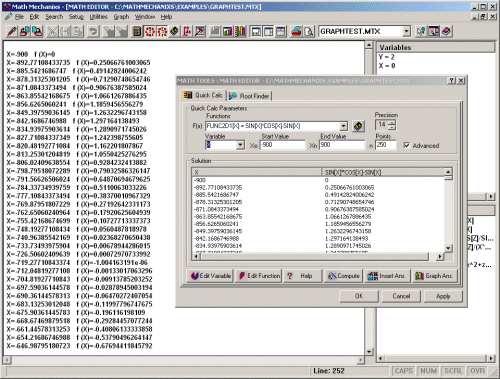Open the Graph menu
Image resolution: width=500 pixels, height=379 pixels.
pos(121,17)
